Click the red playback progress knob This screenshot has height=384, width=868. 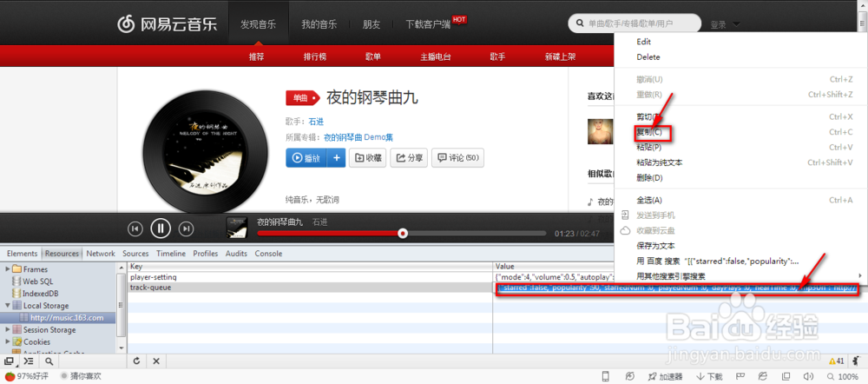click(x=403, y=234)
